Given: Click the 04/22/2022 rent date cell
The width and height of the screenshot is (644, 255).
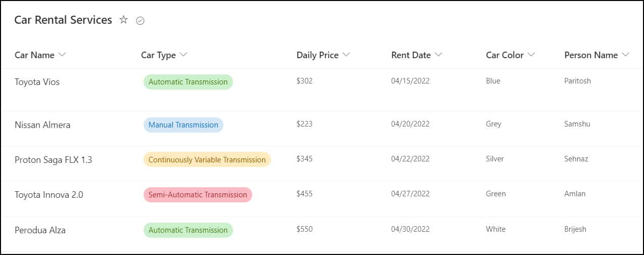Looking at the screenshot, I should click(410, 159).
